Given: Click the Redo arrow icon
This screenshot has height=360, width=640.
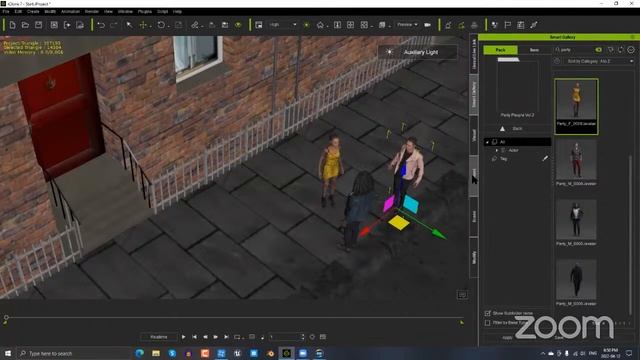Looking at the screenshot, I should pyautogui.click(x=114, y=25).
